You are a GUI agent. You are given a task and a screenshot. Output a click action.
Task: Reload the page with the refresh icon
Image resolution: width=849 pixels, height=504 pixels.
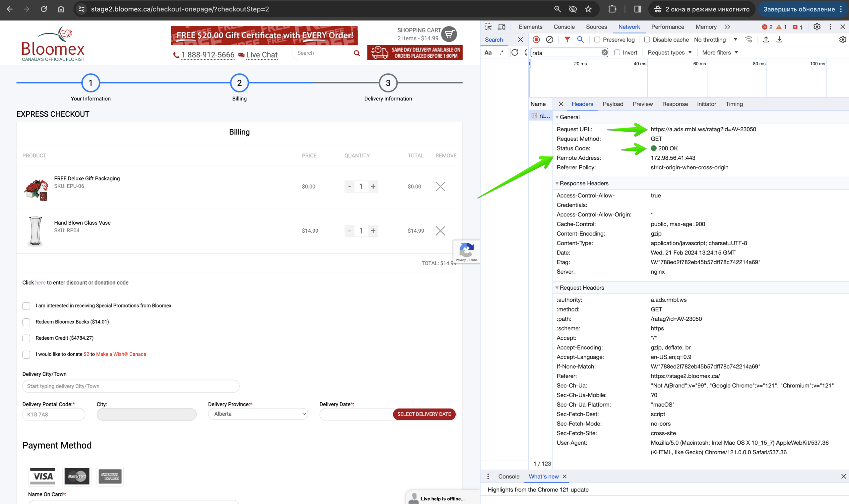44,9
